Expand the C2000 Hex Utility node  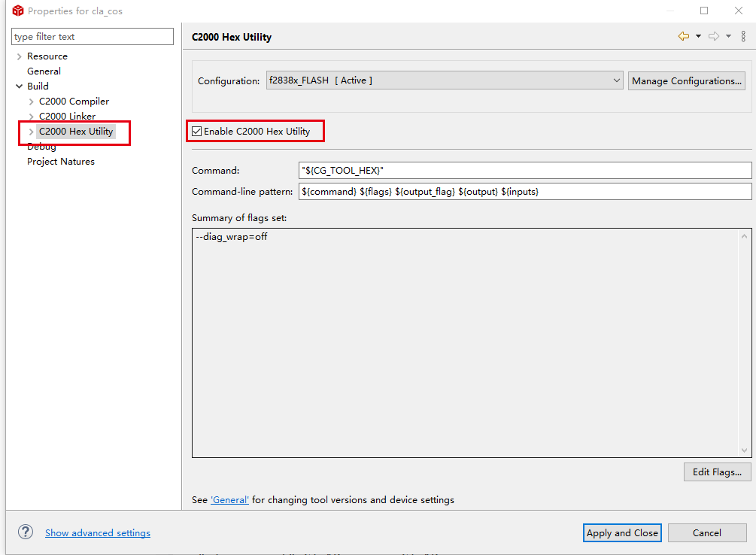click(x=32, y=132)
